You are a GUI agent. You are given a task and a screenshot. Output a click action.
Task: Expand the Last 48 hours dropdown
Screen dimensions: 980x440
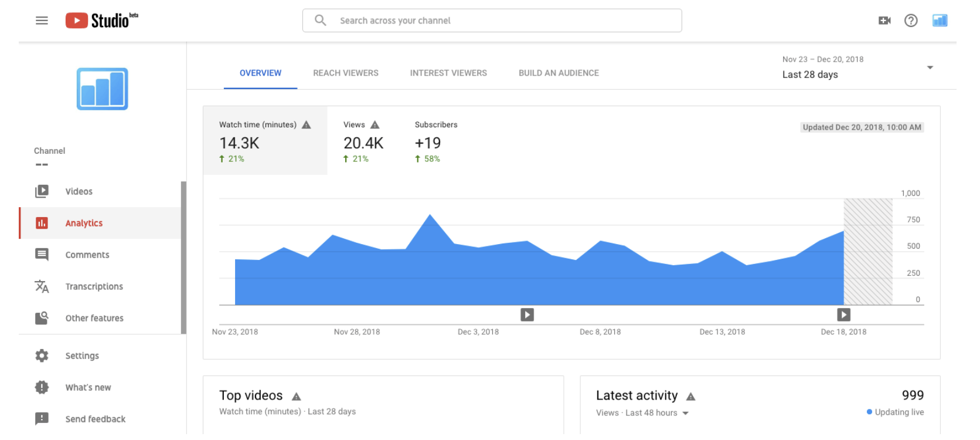[686, 413]
